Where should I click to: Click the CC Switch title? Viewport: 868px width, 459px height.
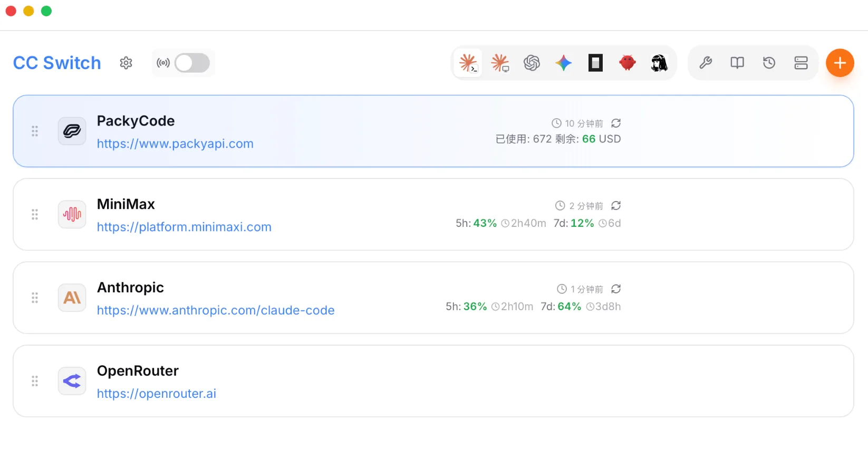[x=57, y=63]
